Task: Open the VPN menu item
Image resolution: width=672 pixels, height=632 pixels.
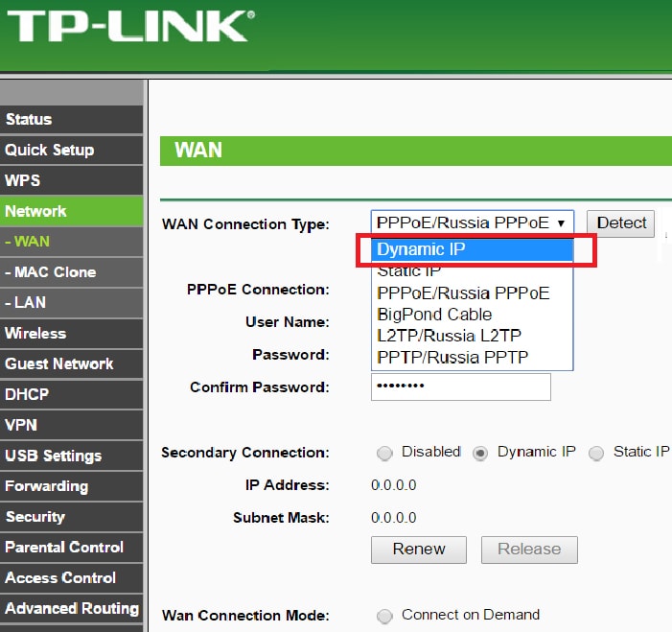Action: [x=71, y=425]
